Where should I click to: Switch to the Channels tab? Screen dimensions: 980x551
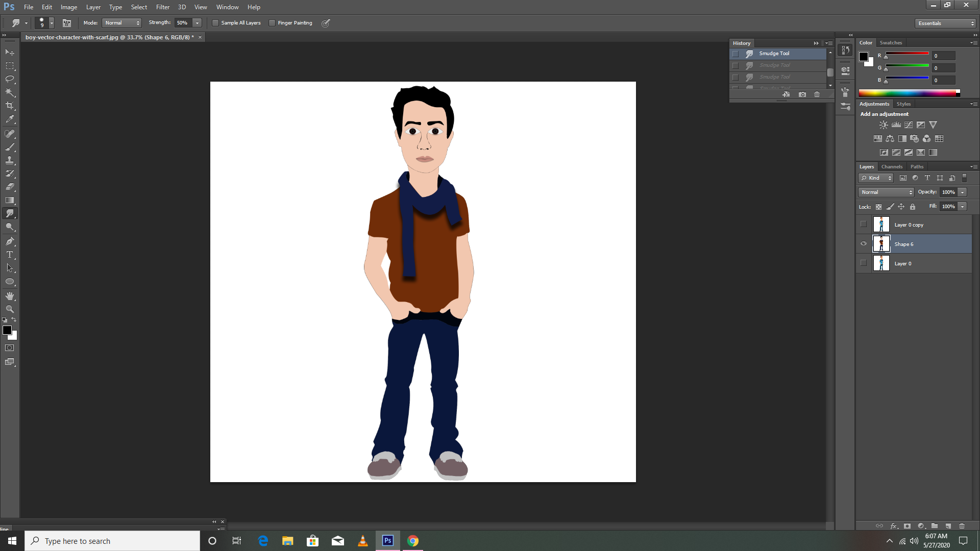click(892, 167)
